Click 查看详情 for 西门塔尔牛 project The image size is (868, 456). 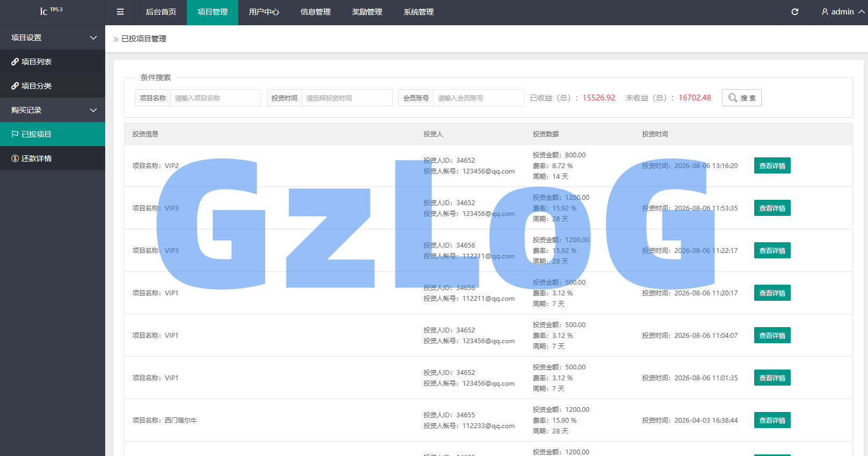point(772,420)
